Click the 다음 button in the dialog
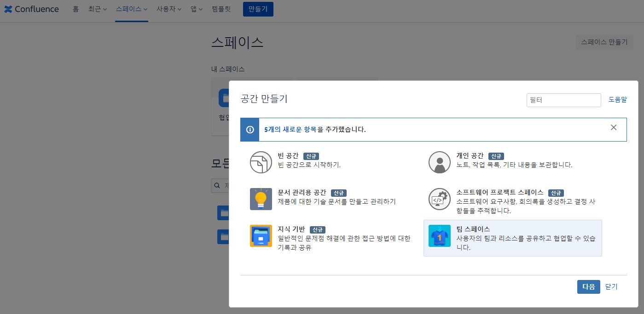This screenshot has width=644, height=314. coord(589,286)
